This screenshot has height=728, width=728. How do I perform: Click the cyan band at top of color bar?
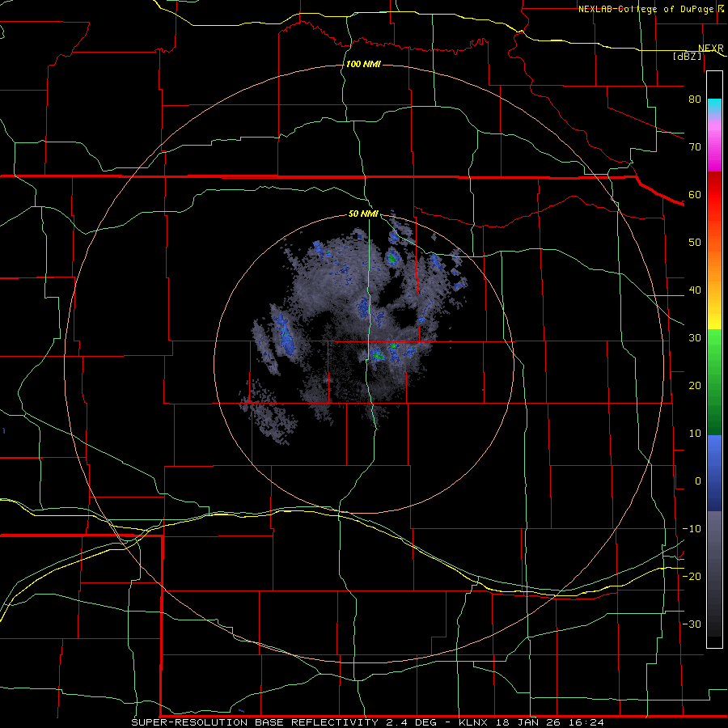[x=714, y=107]
